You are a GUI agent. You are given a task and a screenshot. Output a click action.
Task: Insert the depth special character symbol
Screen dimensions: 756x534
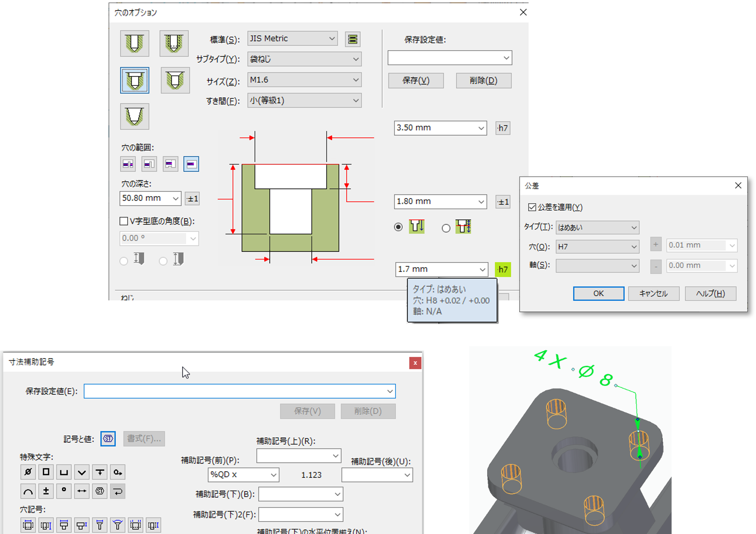tap(100, 472)
